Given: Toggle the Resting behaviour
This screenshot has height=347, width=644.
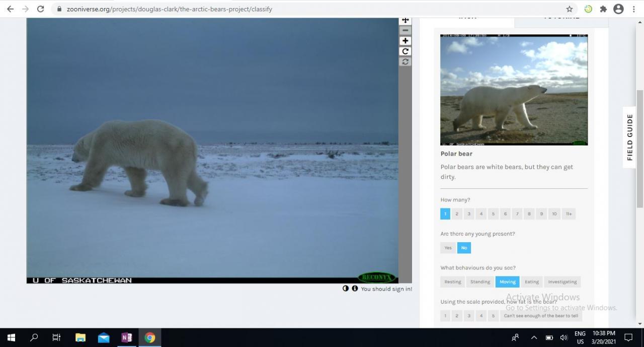Looking at the screenshot, I should pyautogui.click(x=452, y=282).
